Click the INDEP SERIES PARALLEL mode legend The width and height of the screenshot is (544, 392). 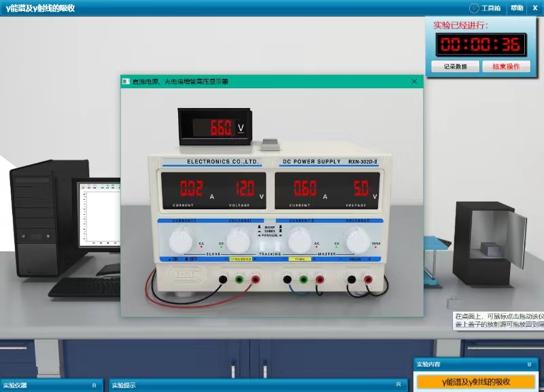tap(269, 231)
